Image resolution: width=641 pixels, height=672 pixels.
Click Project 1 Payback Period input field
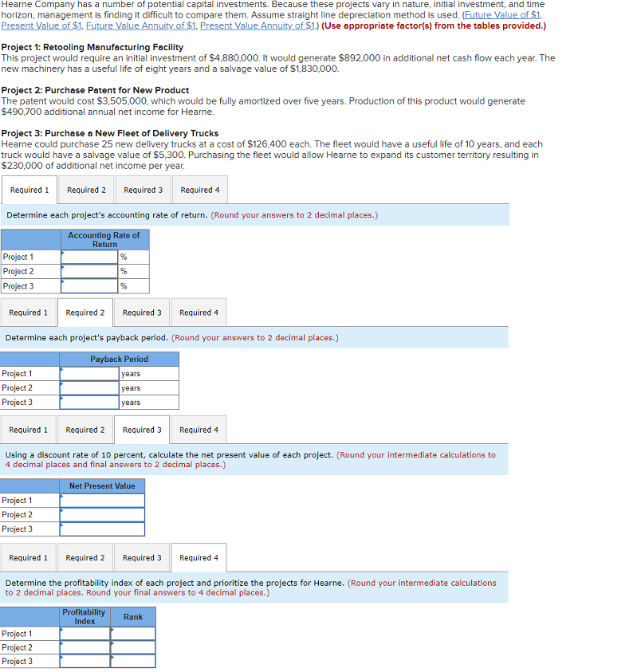tap(89, 373)
